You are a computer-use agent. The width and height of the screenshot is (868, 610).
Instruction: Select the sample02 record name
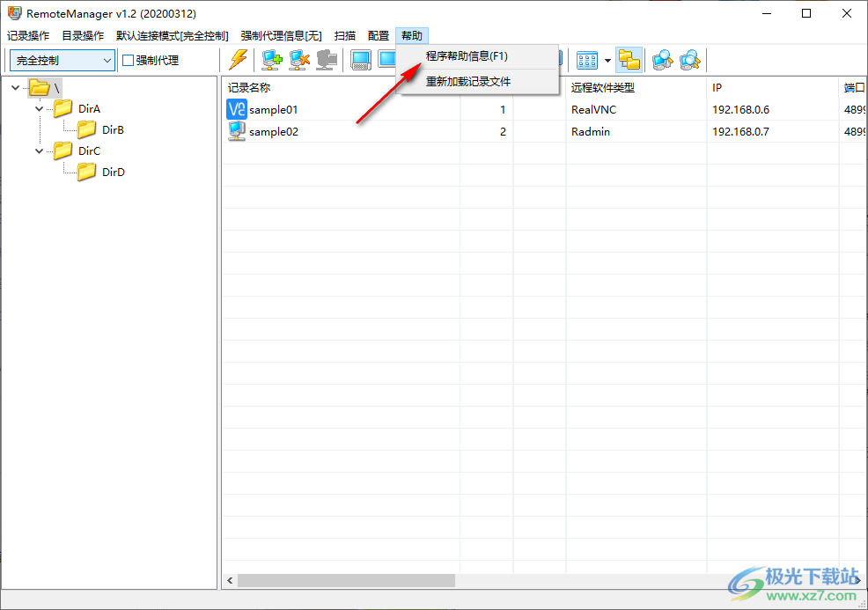point(274,131)
